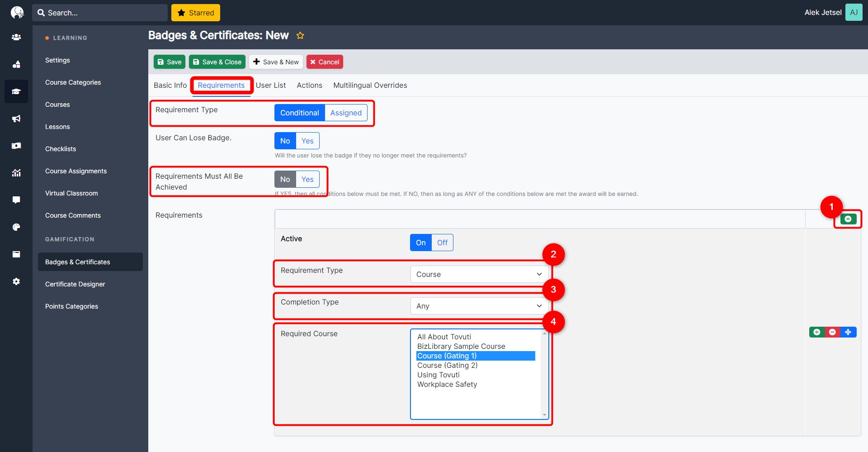Open the megaphone sidebar icon
The height and width of the screenshot is (452, 868).
(16, 119)
